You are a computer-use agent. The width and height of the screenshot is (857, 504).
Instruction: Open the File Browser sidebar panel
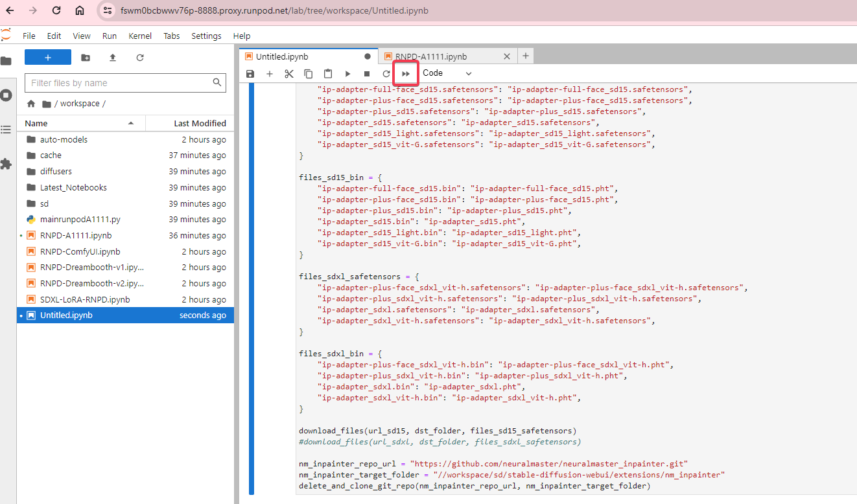pos(6,61)
